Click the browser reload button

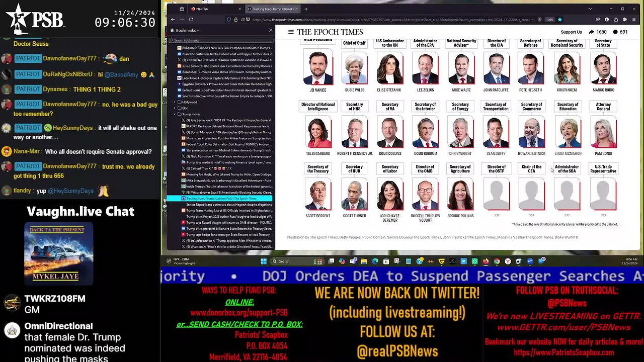[191, 20]
